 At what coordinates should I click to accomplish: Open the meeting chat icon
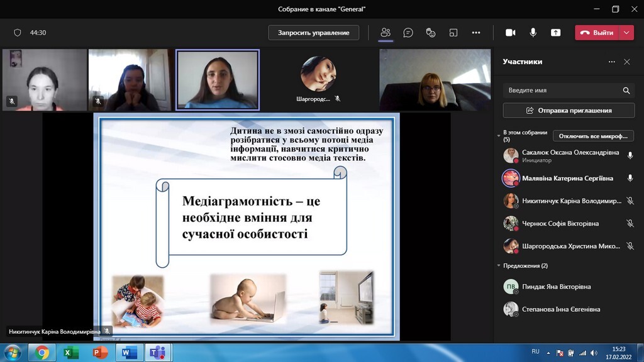coord(408,33)
